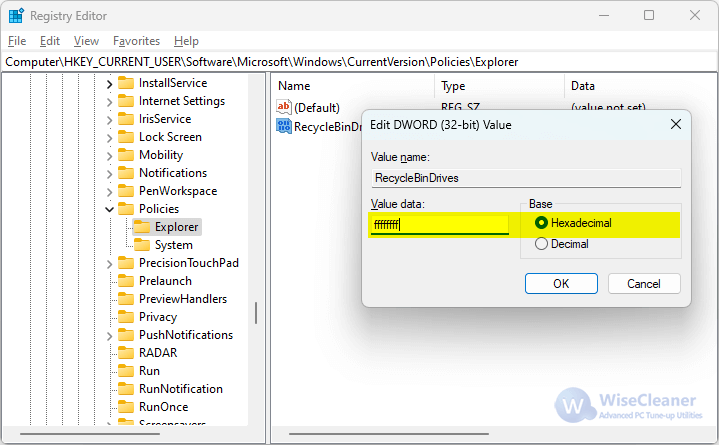This screenshot has width=719, height=445.
Task: Select the System key label
Action: 174,245
